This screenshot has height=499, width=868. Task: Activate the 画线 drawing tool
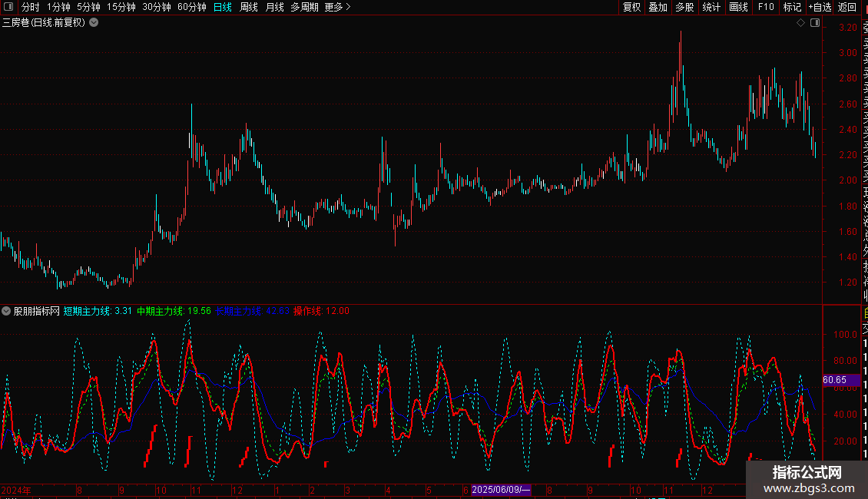pos(738,7)
